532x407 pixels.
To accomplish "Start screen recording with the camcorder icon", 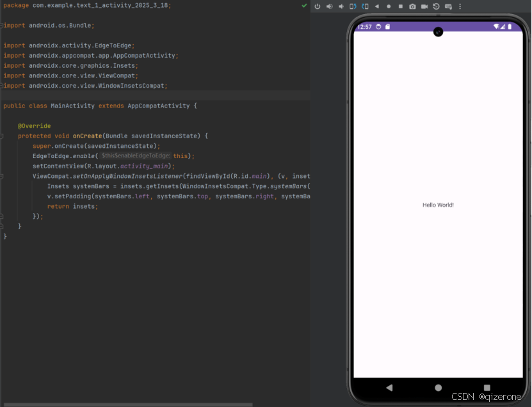I will [x=424, y=6].
